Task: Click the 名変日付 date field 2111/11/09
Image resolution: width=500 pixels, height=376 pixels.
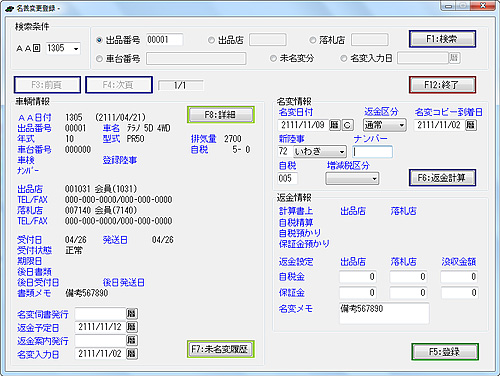Action: click(303, 125)
